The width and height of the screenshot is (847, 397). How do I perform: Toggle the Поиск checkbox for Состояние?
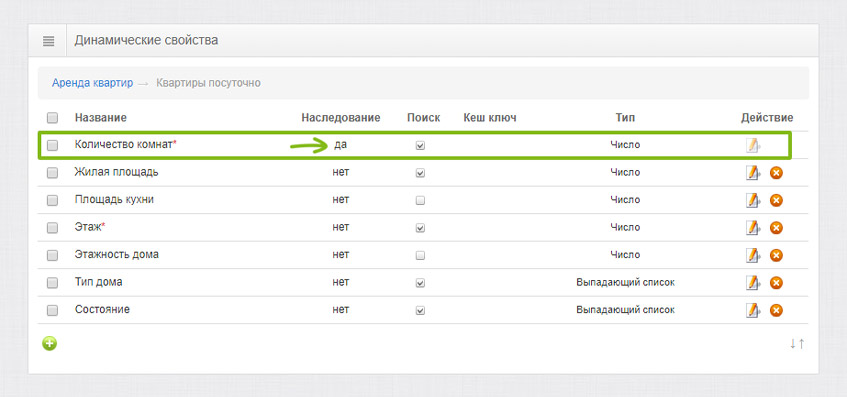click(420, 311)
